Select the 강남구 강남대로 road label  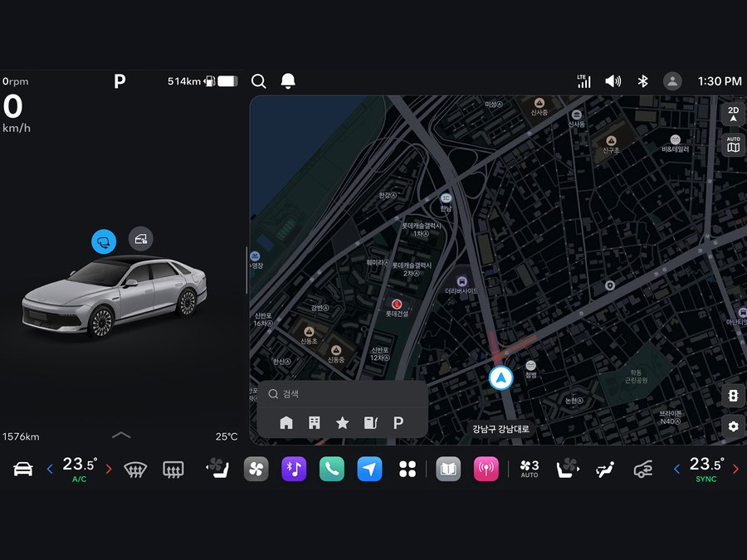coord(500,429)
